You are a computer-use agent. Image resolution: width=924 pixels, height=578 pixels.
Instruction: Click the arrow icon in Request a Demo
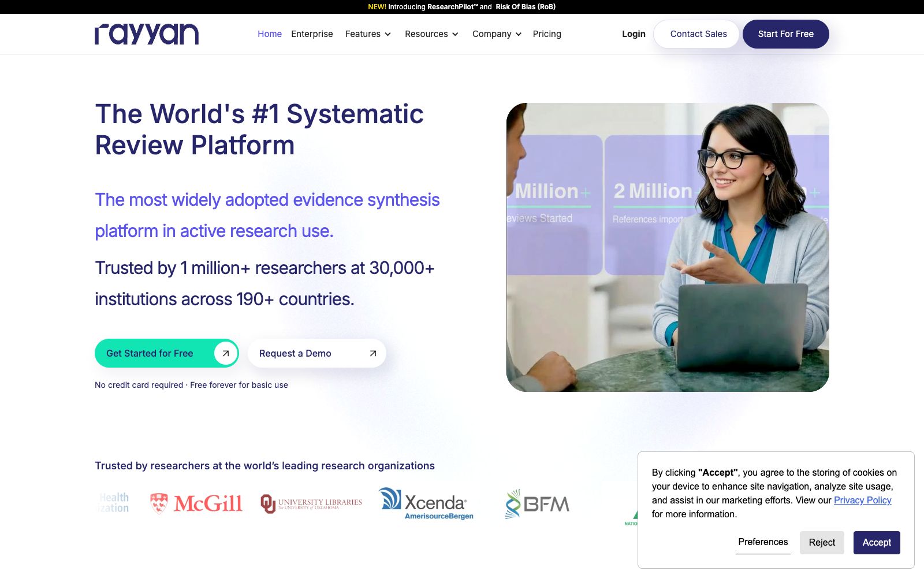click(373, 353)
